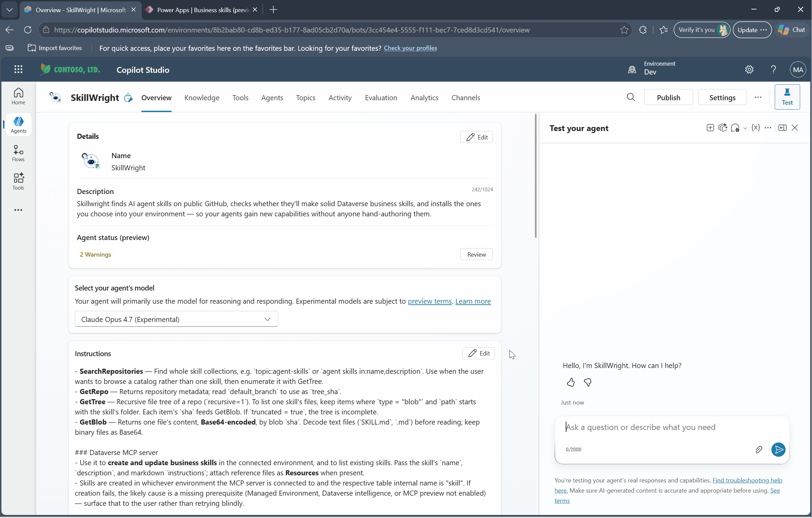Viewport: 812px width, 518px height.
Task: Switch to the agent Tools tab
Action: coord(240,98)
